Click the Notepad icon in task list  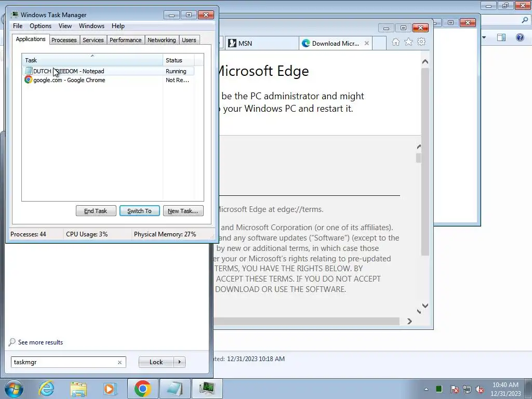tap(29, 71)
